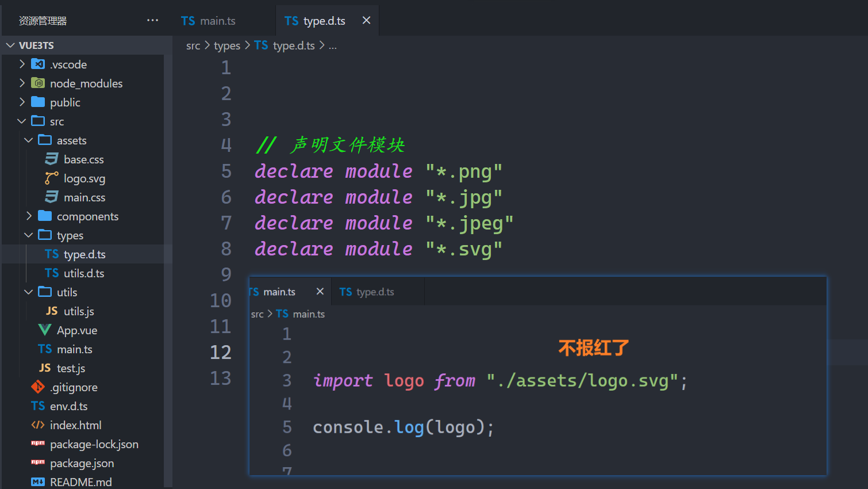Image resolution: width=868 pixels, height=489 pixels.
Task: Click the npm icon beside package.json
Action: tap(38, 463)
